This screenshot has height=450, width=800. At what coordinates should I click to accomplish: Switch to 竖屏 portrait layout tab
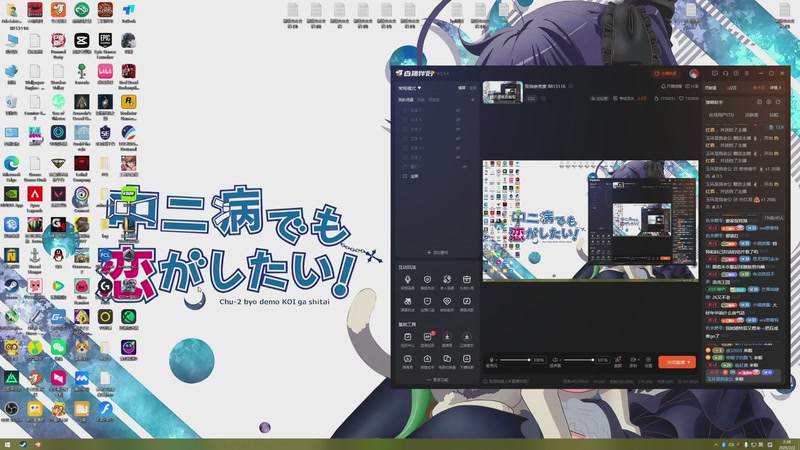[472, 88]
